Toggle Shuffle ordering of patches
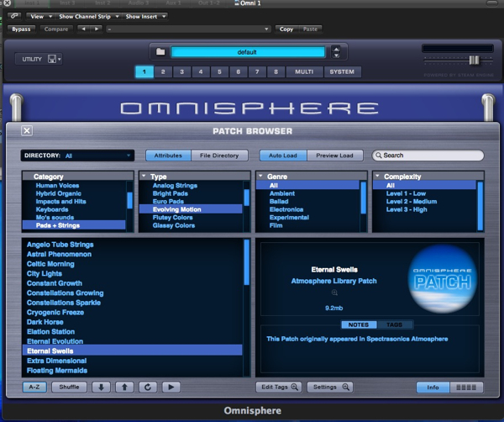 tap(69, 387)
